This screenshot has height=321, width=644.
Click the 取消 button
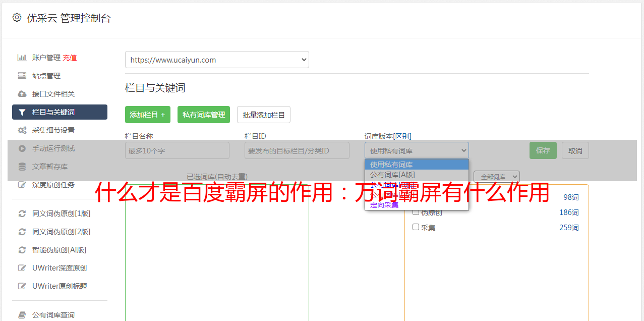575,150
